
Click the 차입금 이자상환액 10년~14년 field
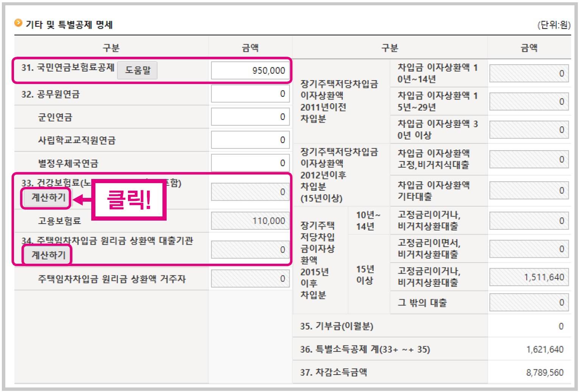click(528, 73)
